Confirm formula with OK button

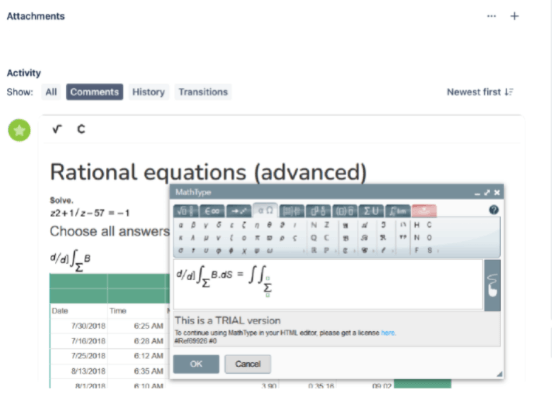196,364
